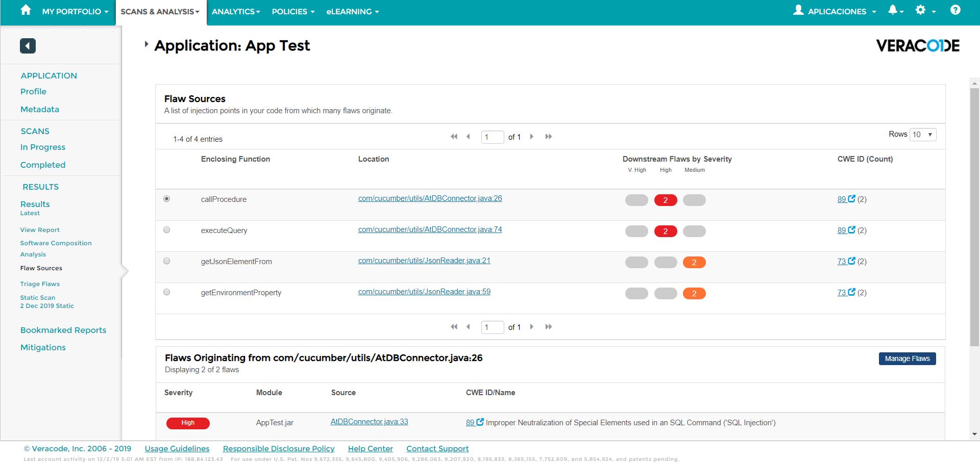Select the executeQuery radio button
Image resolution: width=980 pixels, height=464 pixels.
point(167,230)
